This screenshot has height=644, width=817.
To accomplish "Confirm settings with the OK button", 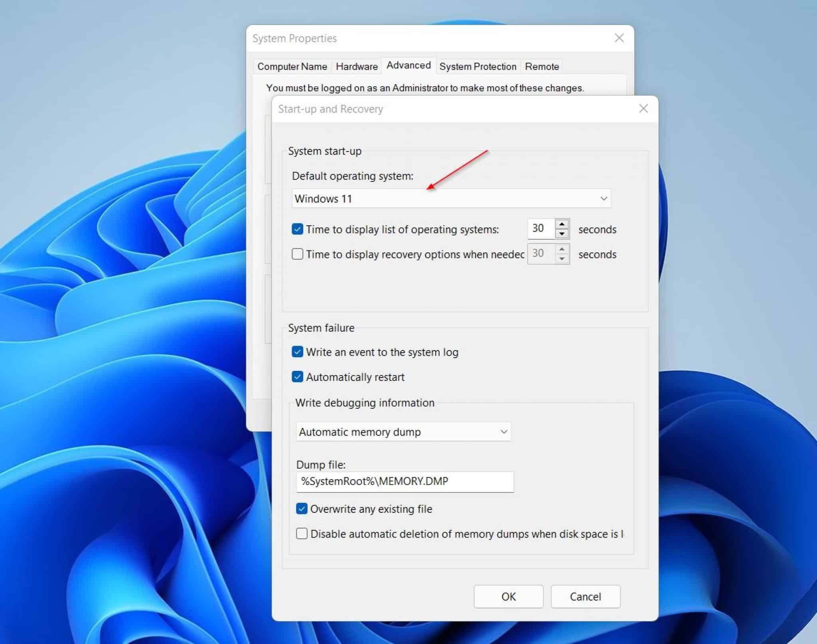I will (508, 597).
